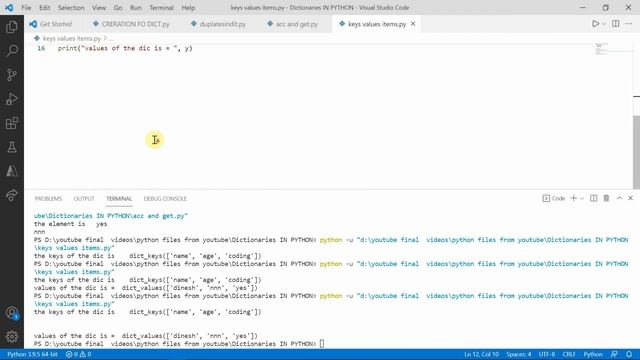Click the terminal prompt input cursor

tap(322, 344)
